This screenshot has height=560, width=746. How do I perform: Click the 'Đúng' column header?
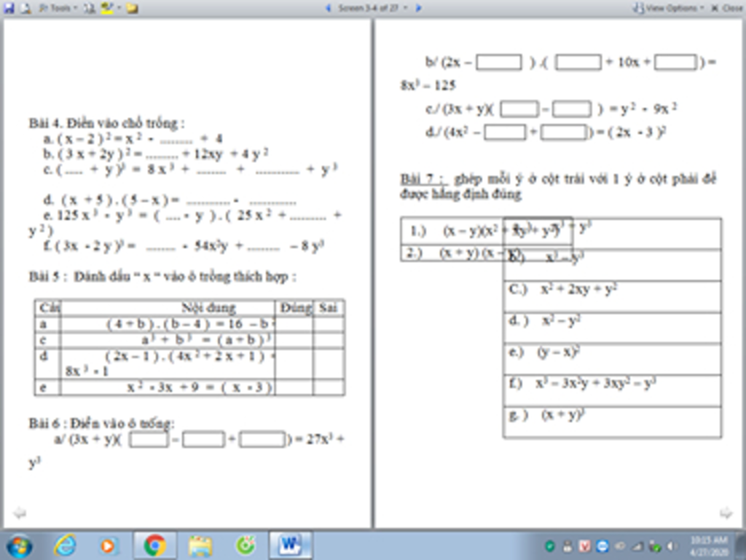coord(295,307)
